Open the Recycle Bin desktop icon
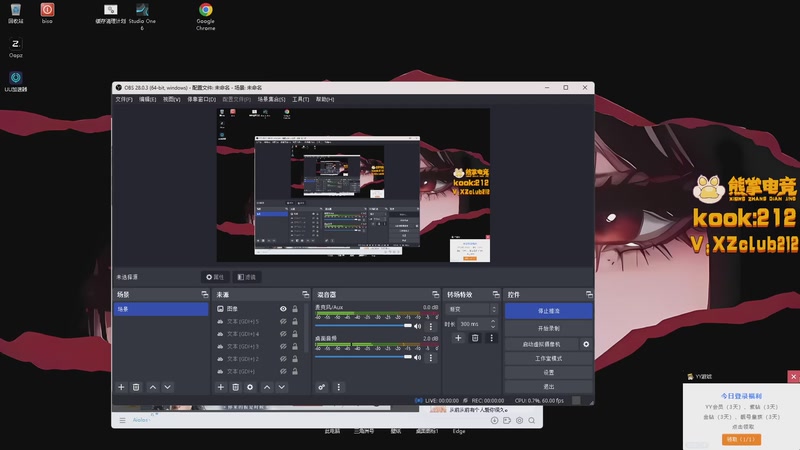The width and height of the screenshot is (800, 450). click(x=15, y=14)
